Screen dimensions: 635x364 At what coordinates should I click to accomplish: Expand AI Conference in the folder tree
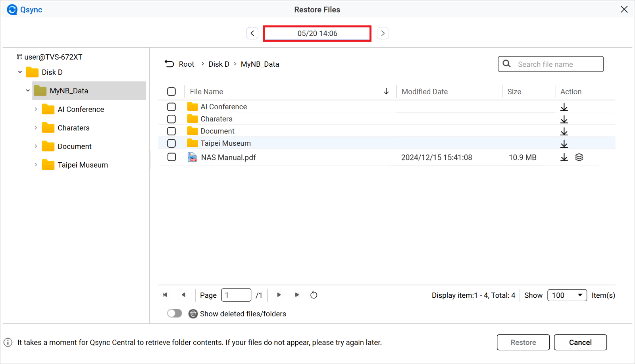tap(36, 109)
